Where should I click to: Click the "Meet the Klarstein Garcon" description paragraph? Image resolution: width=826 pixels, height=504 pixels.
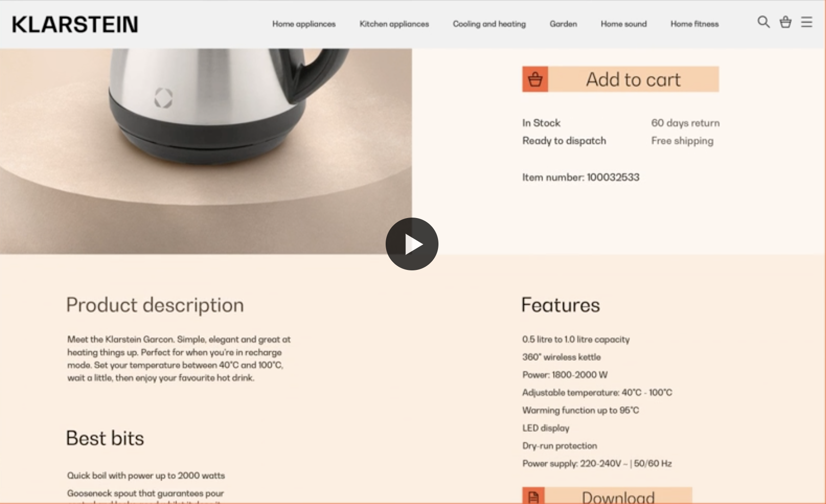click(179, 358)
